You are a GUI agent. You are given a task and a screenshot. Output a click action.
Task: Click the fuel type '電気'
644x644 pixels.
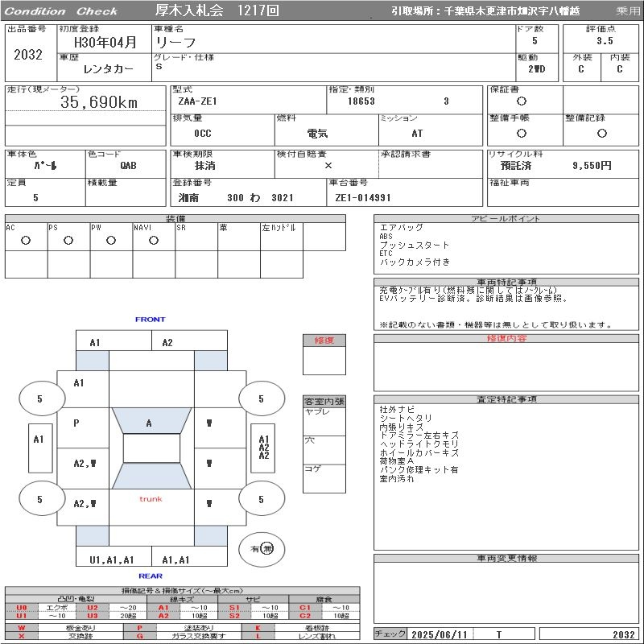point(317,134)
